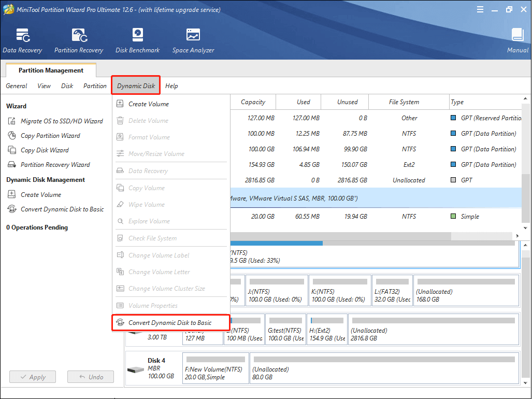Open the hamburger menu in title bar
The height and width of the screenshot is (399, 532).
coord(480,9)
